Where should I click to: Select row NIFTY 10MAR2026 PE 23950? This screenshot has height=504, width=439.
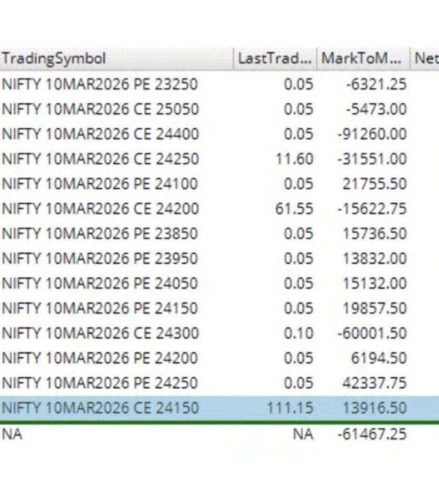[x=219, y=259]
